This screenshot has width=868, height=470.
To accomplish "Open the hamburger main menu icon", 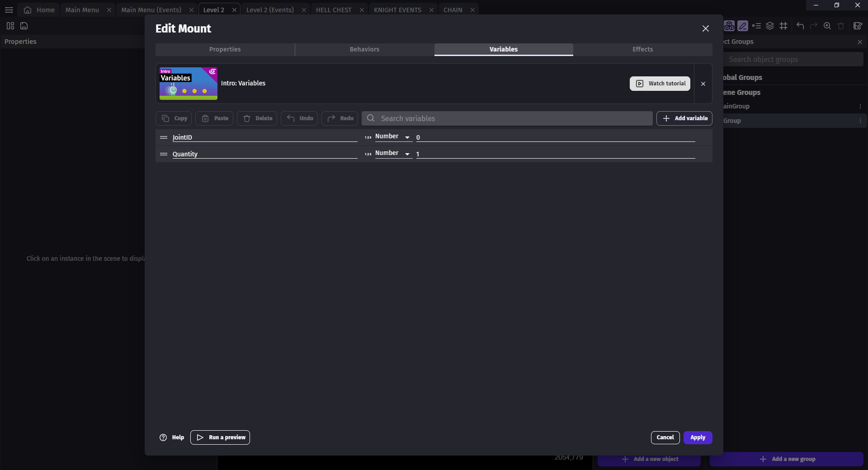I will coord(9,10).
